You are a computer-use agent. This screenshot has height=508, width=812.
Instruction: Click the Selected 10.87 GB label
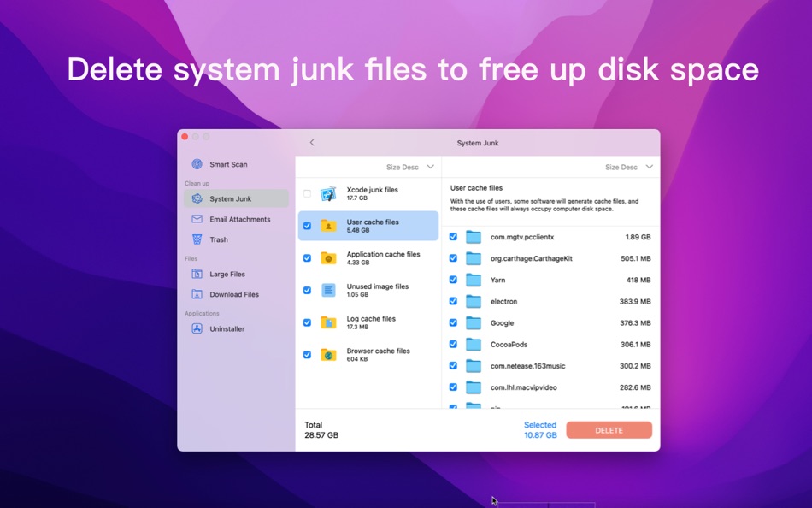pos(540,429)
